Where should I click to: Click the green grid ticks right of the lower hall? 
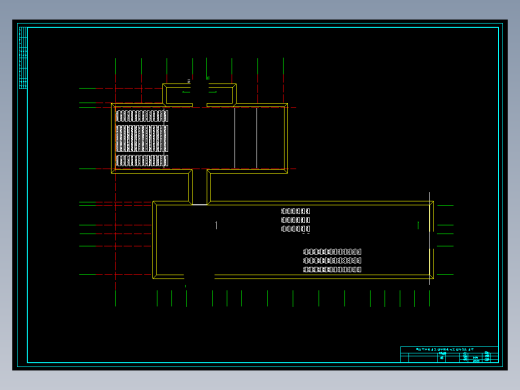point(445,240)
